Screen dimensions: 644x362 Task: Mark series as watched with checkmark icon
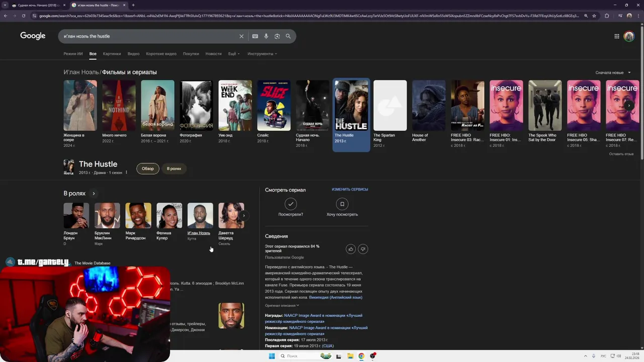click(x=291, y=204)
